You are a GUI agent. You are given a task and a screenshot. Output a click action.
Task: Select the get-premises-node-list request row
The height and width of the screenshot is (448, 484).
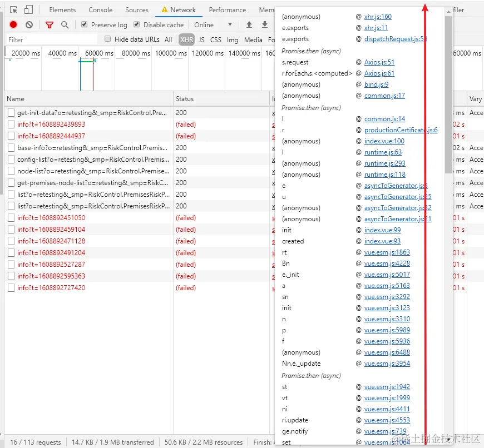click(x=92, y=183)
